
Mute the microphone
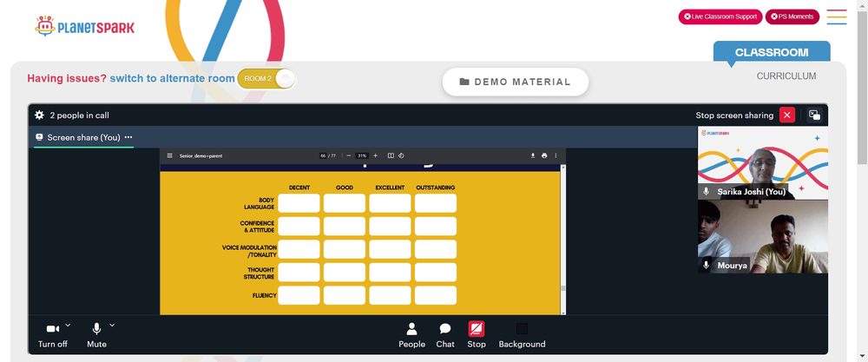click(96, 335)
